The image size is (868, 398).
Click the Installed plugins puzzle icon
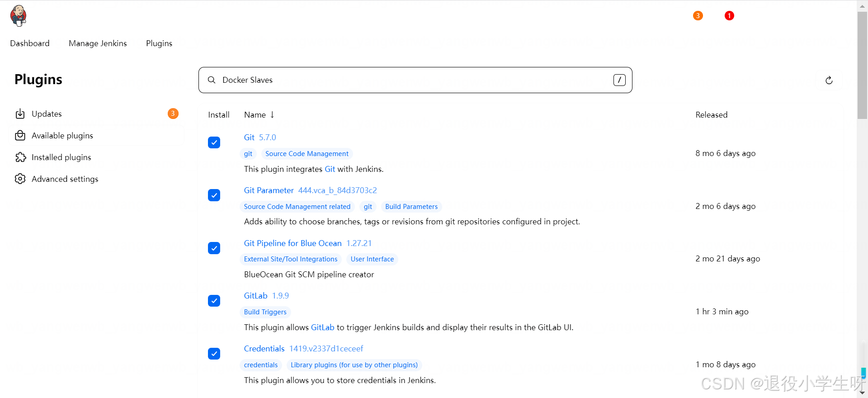click(20, 157)
